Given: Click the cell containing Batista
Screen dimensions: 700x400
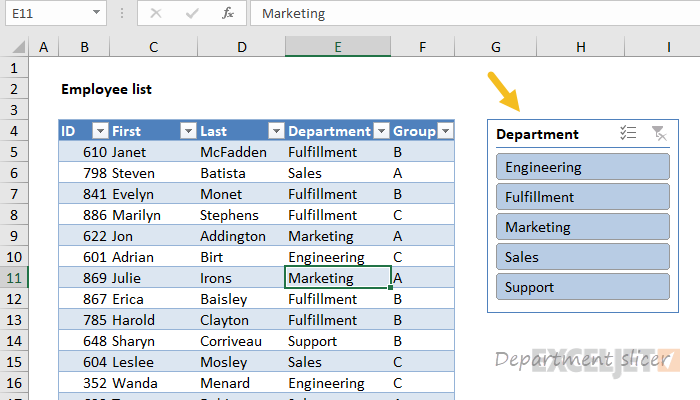Looking at the screenshot, I should coord(242,173).
